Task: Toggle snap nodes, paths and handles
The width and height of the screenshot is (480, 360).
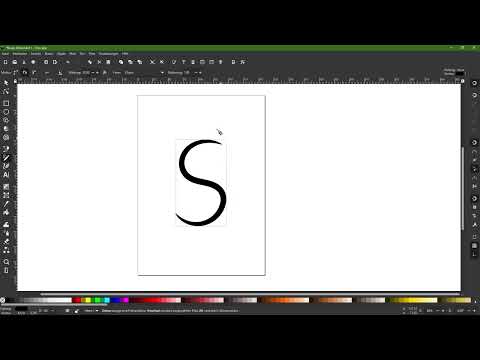Action: coord(474,142)
